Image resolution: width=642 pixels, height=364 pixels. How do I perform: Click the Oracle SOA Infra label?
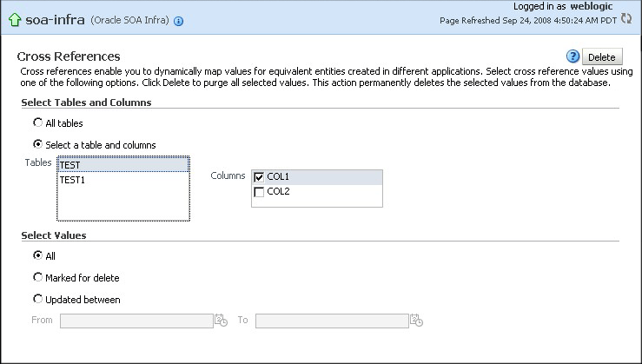(129, 20)
